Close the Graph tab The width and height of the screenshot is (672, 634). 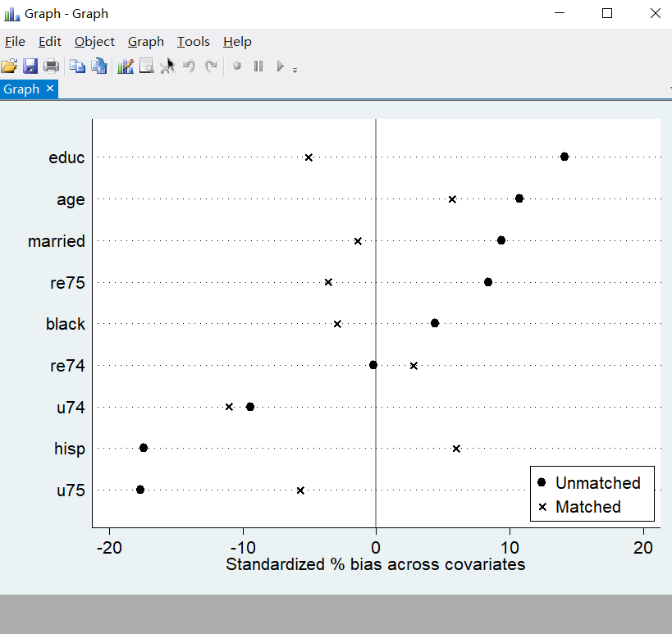50,89
